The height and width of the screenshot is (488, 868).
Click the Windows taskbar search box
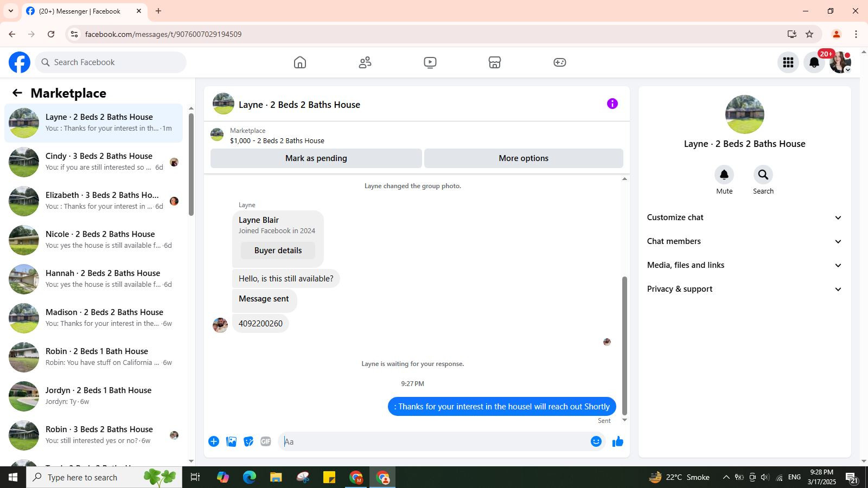104,477
